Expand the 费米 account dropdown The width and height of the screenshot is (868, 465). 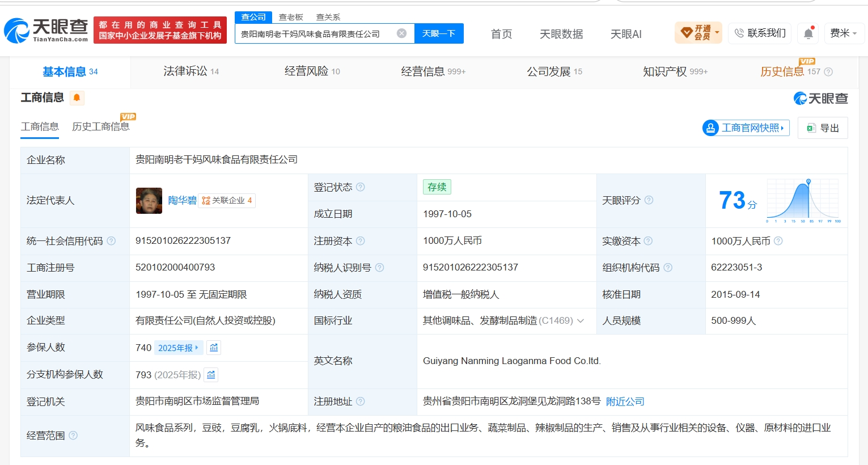click(844, 33)
